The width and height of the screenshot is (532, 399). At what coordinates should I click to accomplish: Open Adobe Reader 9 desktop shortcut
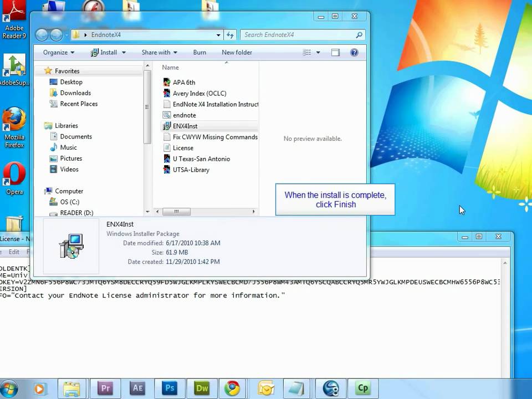pyautogui.click(x=14, y=20)
